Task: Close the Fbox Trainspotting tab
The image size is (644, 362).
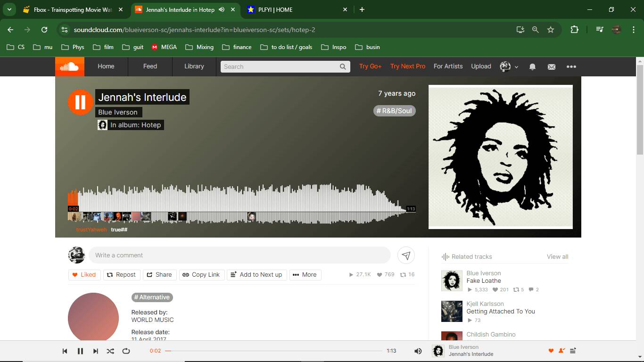Action: coord(121,9)
